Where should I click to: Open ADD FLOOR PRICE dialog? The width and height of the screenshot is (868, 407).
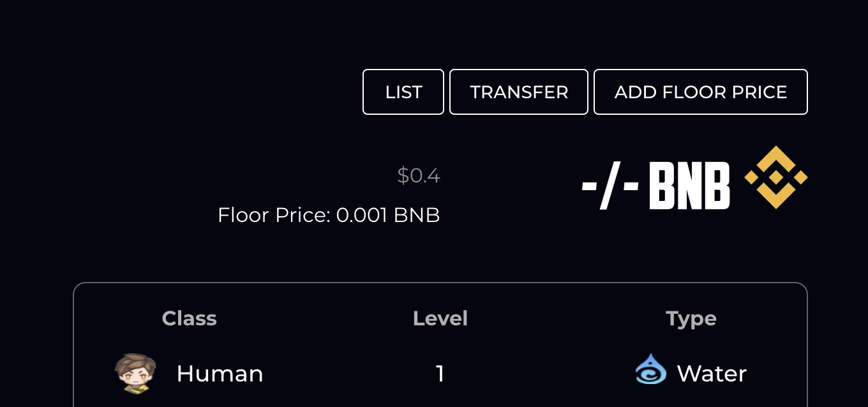(700, 92)
